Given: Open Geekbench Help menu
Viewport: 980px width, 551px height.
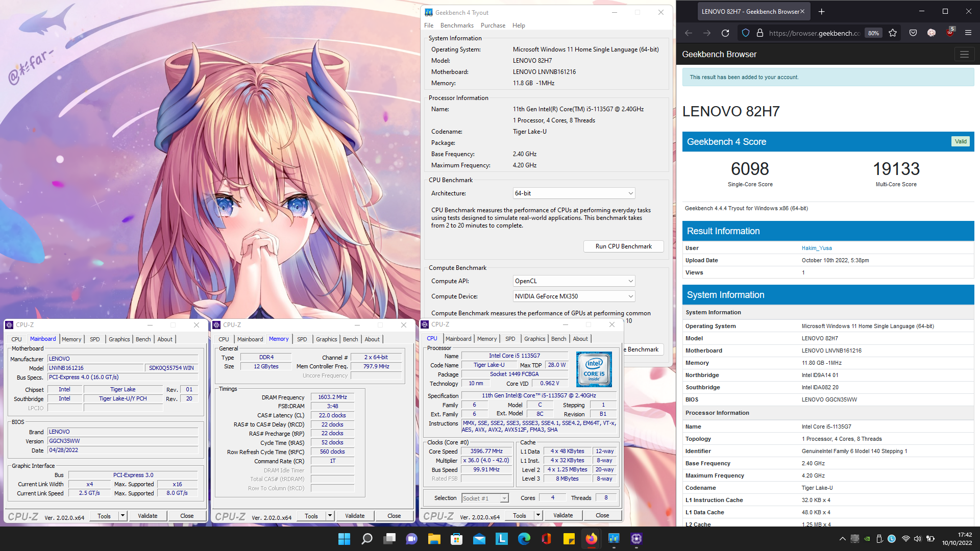Looking at the screenshot, I should point(519,26).
